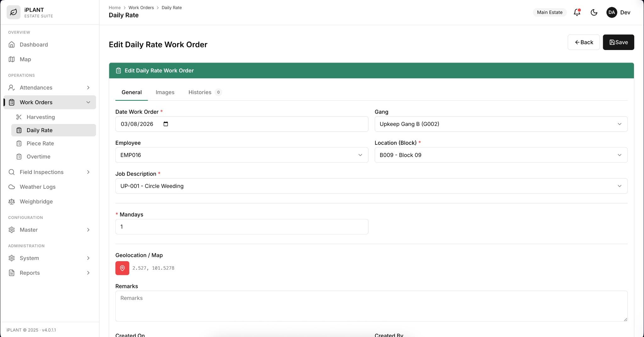The image size is (644, 337).
Task: Click into the Remarks text area
Action: coord(371,306)
